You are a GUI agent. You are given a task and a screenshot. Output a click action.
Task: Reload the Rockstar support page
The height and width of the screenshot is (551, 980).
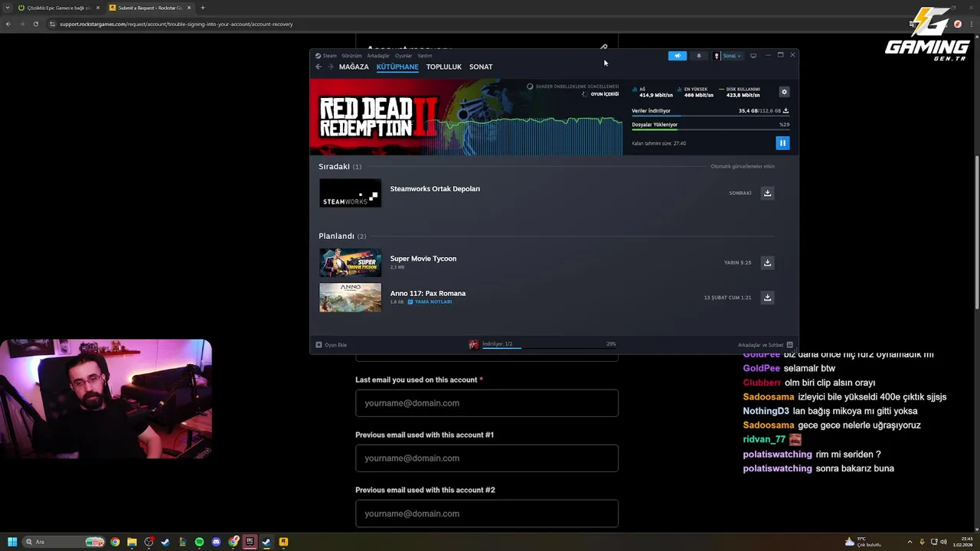[x=35, y=24]
